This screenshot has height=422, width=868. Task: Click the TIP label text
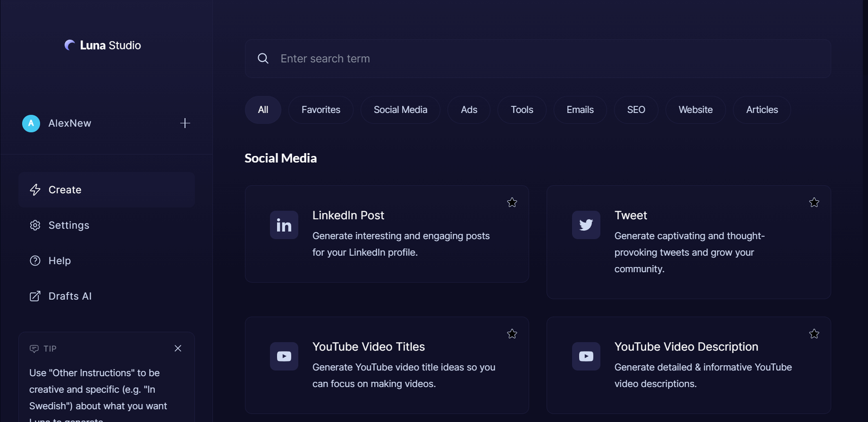click(x=50, y=349)
